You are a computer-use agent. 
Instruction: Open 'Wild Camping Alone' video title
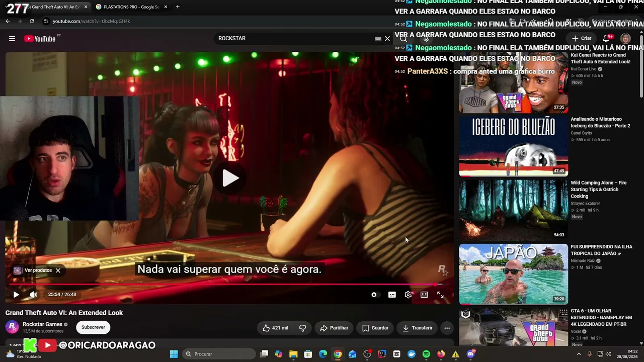[599, 190]
